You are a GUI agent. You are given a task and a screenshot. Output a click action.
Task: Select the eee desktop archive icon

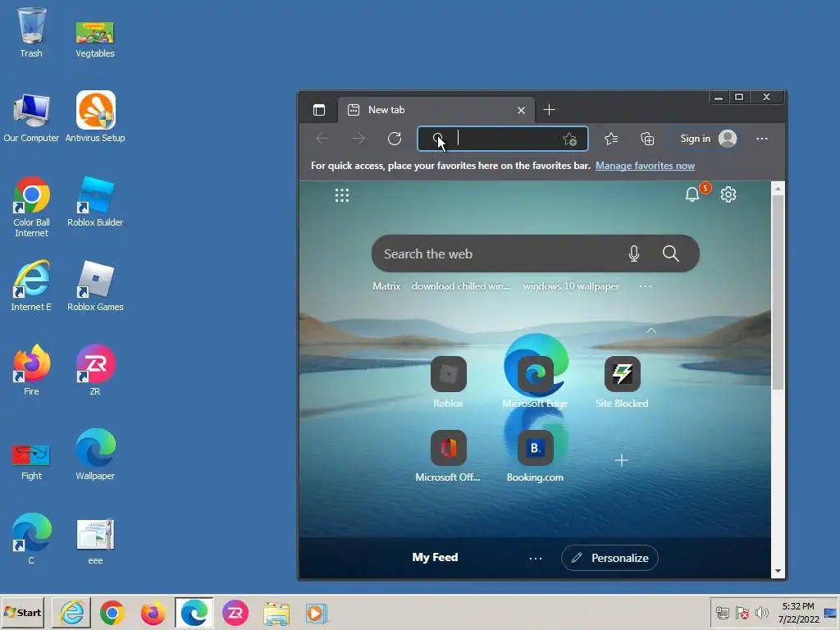(x=95, y=541)
